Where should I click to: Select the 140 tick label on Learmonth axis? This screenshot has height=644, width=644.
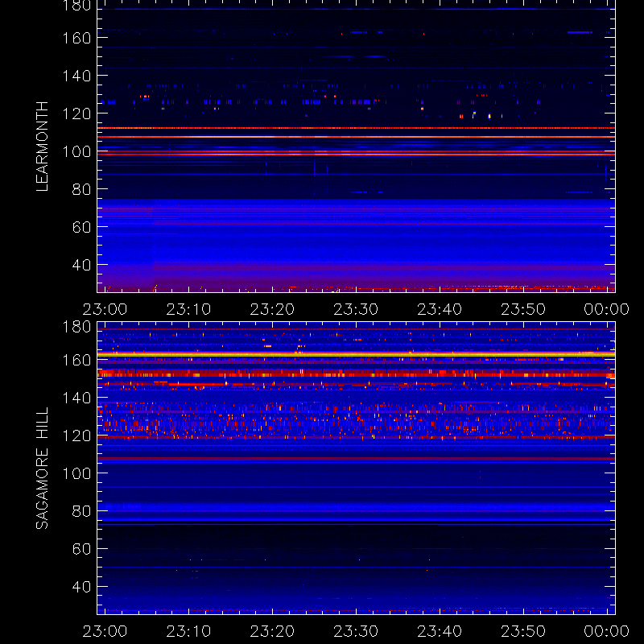point(76,76)
